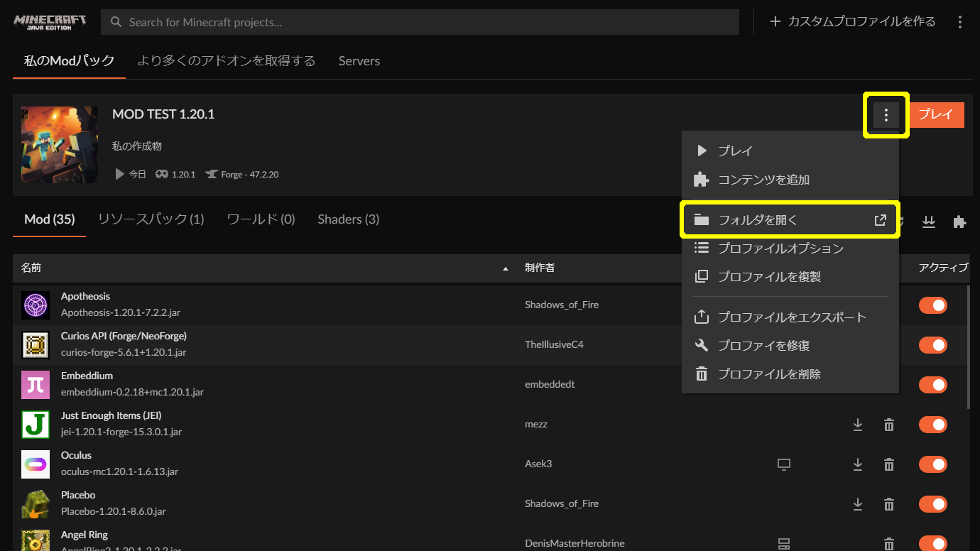Click the client-side monitor icon in the Oculus row
Screen dimensions: 980x551
coord(784,464)
